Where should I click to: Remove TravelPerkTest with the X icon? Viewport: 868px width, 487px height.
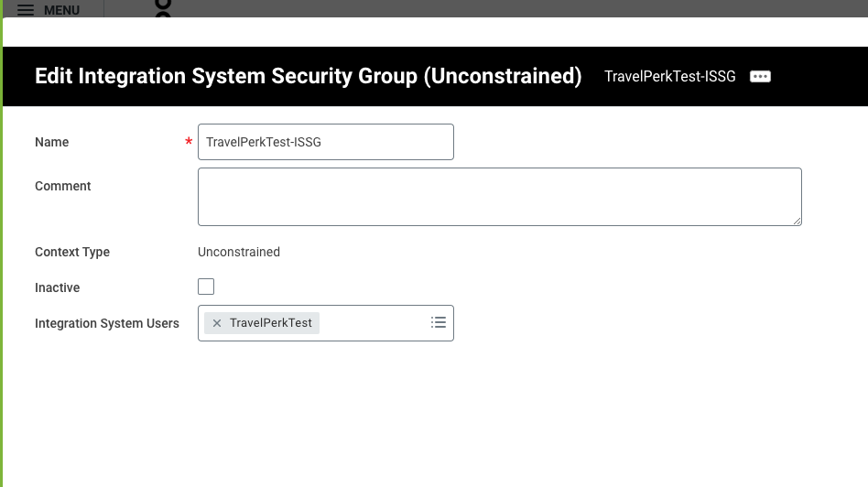pyautogui.click(x=217, y=323)
